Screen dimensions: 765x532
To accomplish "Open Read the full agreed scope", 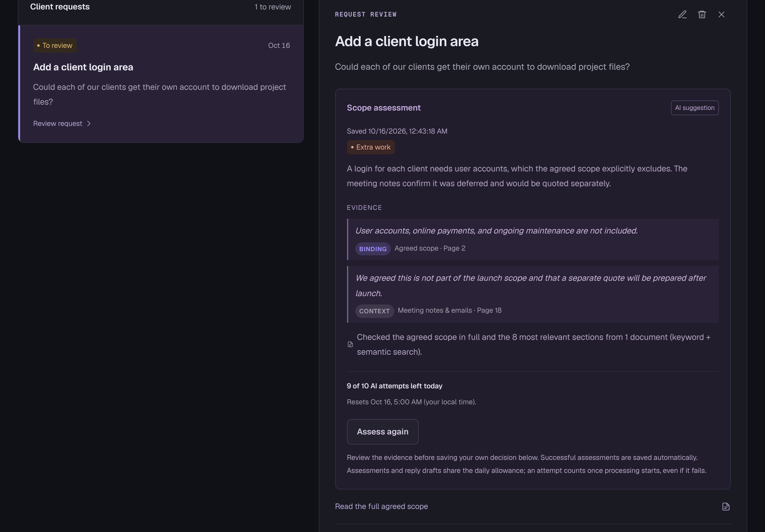I will tap(381, 506).
